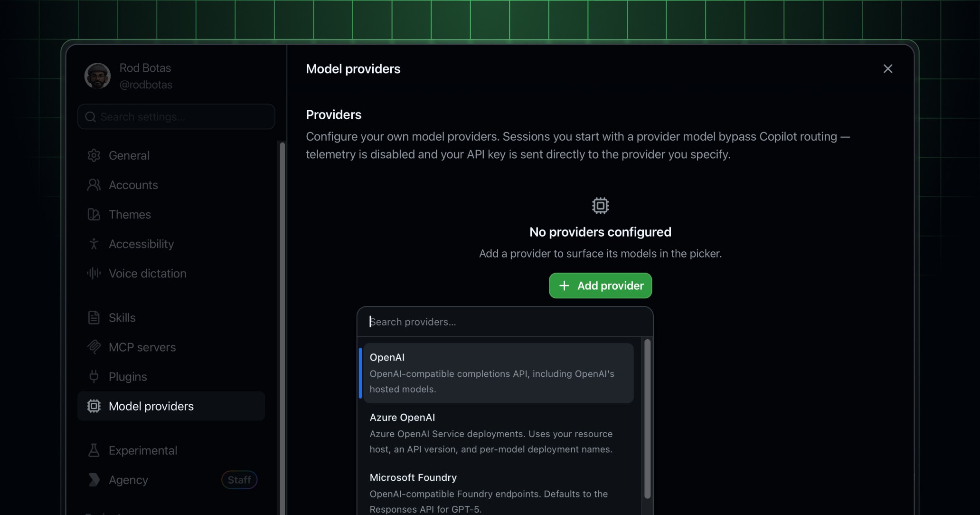Click the Model providers chip icon in sidebar
The width and height of the screenshot is (980, 515).
click(94, 406)
